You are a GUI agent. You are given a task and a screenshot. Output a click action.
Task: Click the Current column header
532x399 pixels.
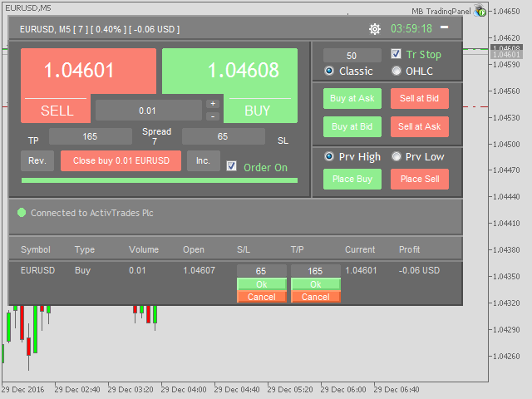pyautogui.click(x=360, y=249)
